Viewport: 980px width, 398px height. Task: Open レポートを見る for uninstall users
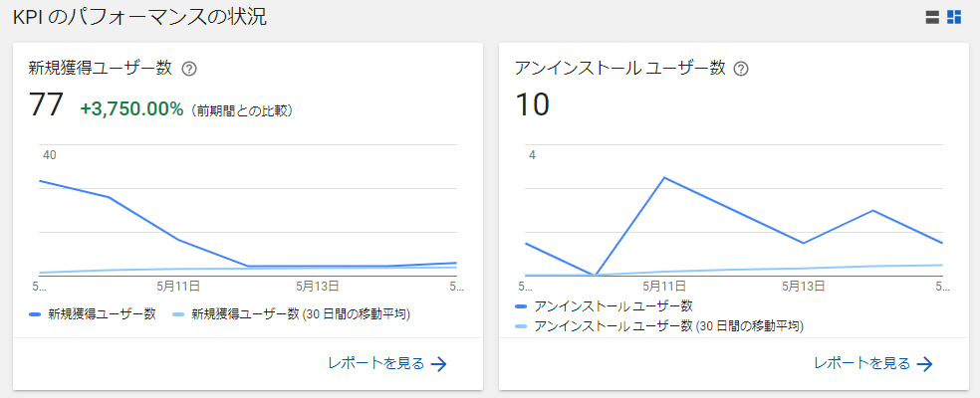[x=862, y=363]
